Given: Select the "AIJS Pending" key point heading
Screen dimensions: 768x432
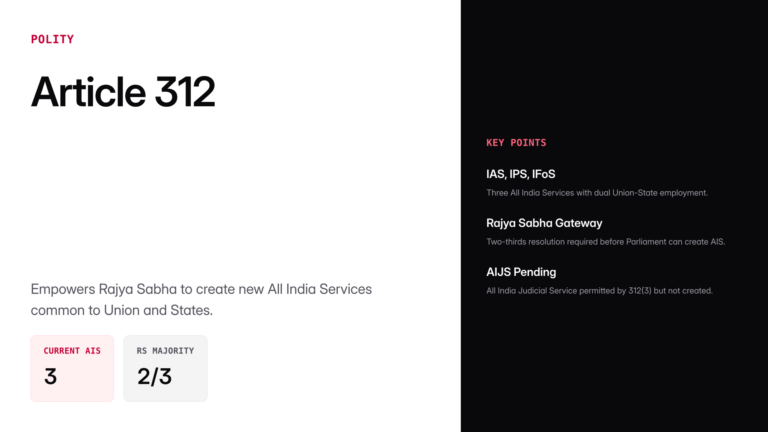Looking at the screenshot, I should point(521,272).
